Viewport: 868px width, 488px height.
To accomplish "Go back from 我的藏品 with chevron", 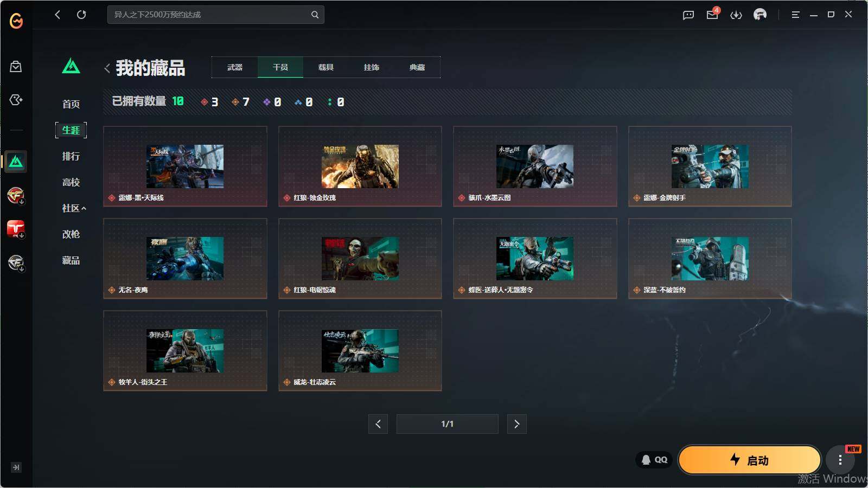I will click(x=107, y=68).
